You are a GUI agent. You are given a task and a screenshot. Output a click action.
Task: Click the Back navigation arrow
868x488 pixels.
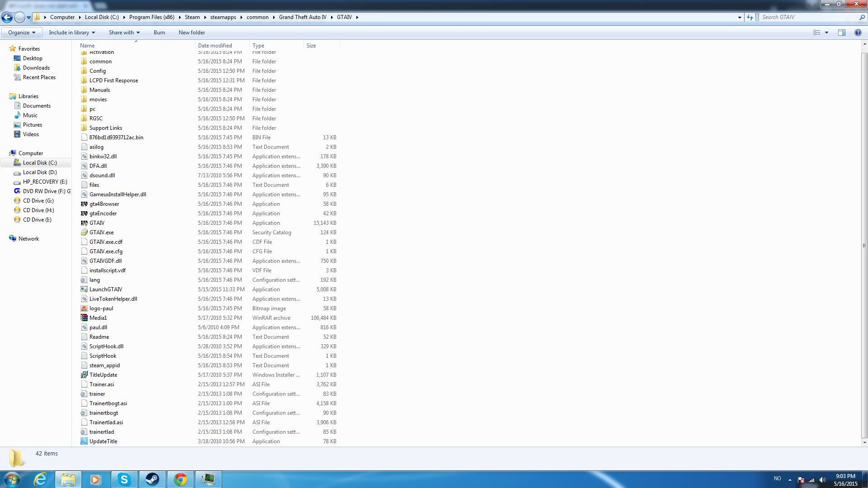click(x=7, y=17)
